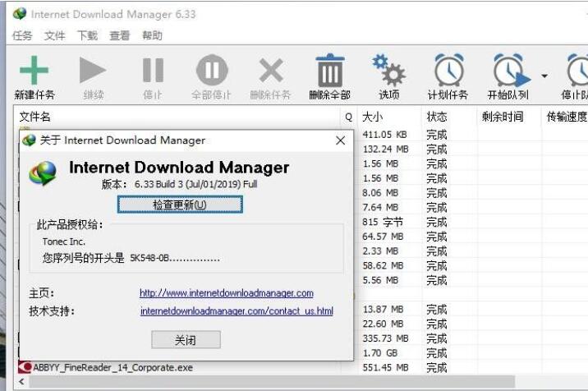588x391 pixels.
Task: Click the 继续 resume play icon
Action: click(93, 70)
